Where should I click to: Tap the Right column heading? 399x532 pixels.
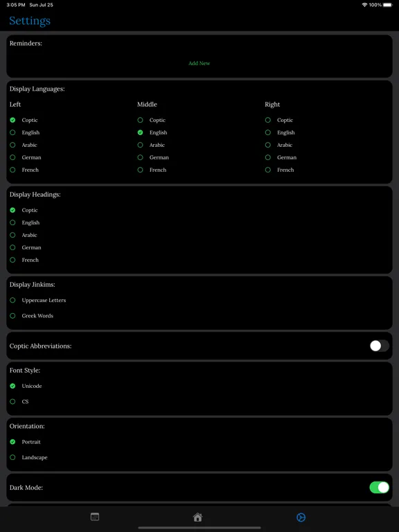[x=272, y=105]
